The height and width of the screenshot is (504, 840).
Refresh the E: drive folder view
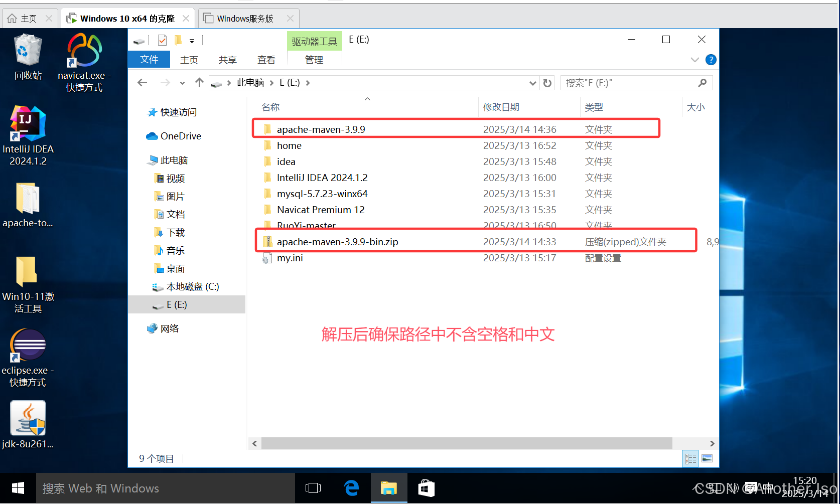pos(547,83)
